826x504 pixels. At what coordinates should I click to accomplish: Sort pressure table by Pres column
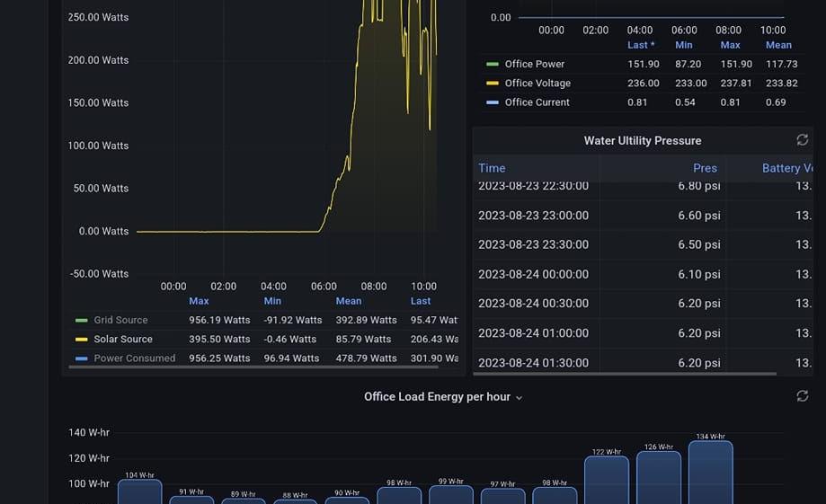click(x=705, y=168)
